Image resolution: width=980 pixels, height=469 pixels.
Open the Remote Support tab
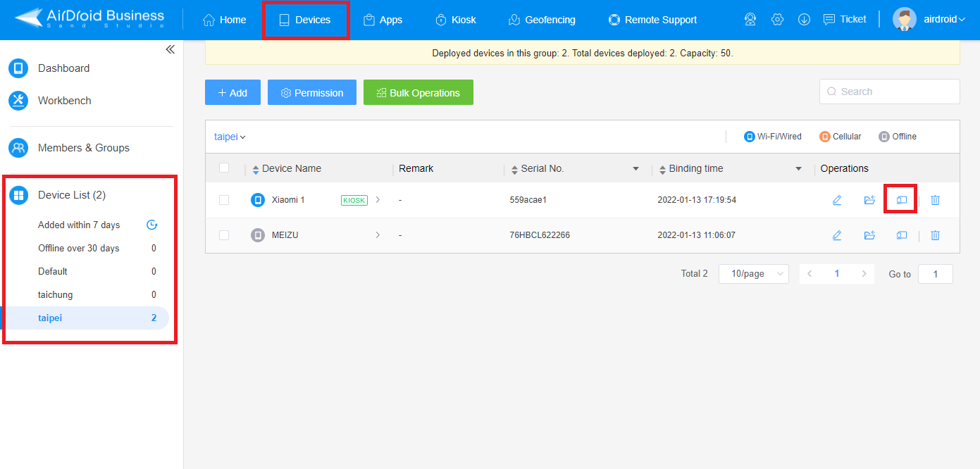pos(652,20)
